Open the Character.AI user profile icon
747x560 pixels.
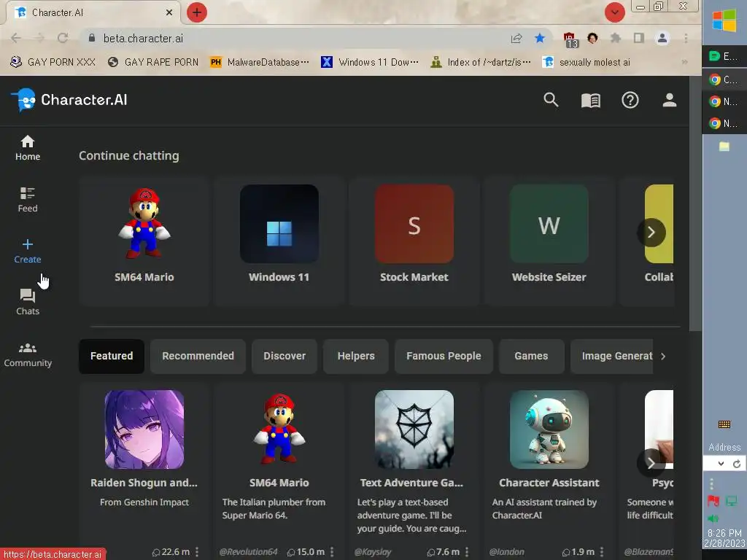tap(670, 100)
